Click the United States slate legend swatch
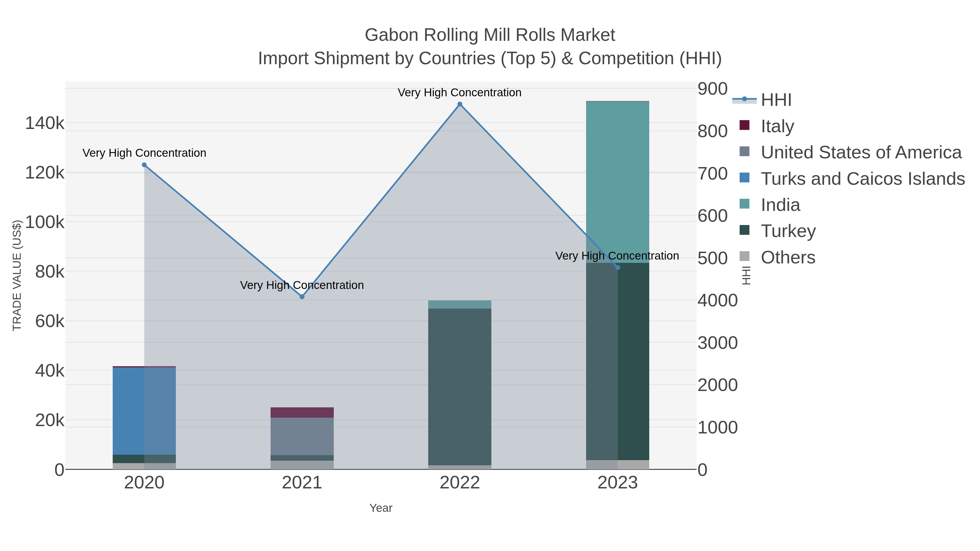This screenshot has width=980, height=551. (x=745, y=151)
